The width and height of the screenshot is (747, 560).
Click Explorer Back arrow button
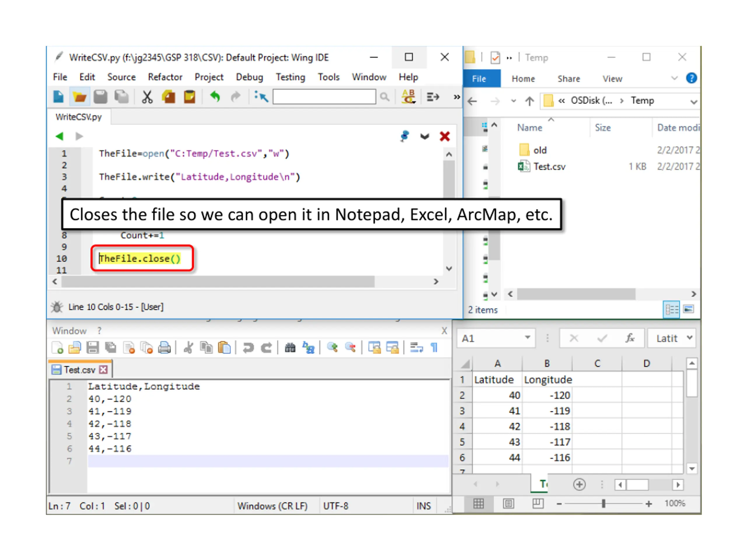click(472, 101)
